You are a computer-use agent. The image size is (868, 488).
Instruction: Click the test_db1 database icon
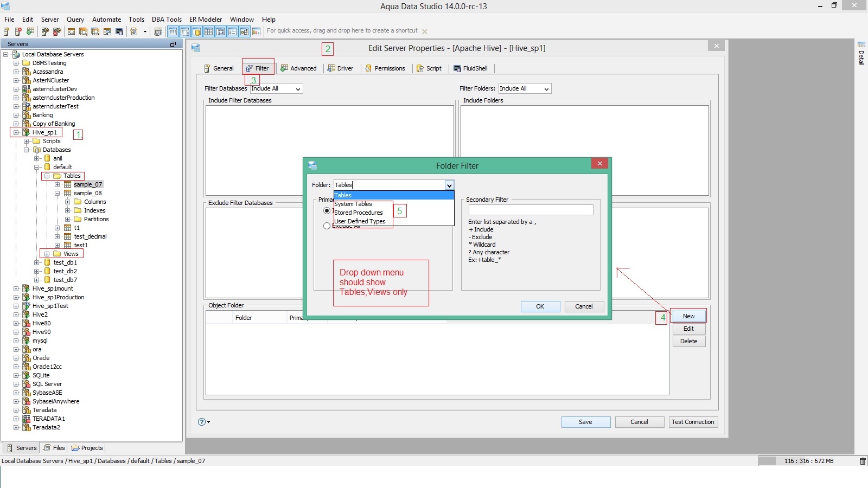coord(47,262)
